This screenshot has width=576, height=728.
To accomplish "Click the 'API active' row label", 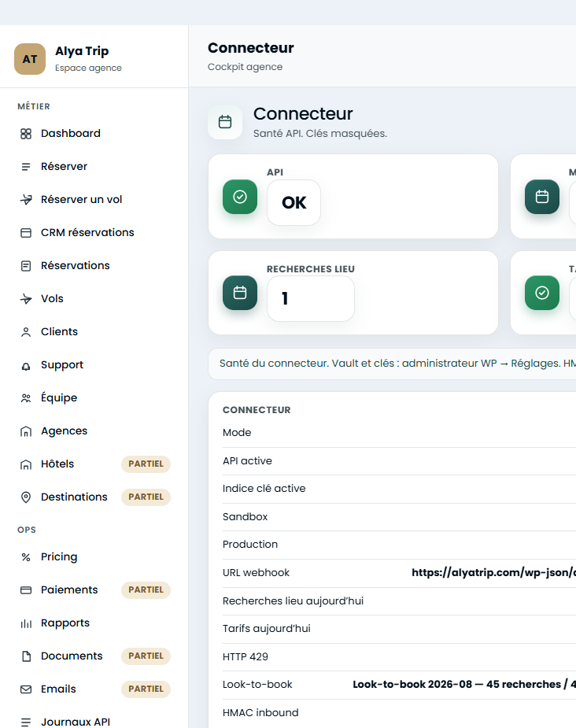I will [247, 461].
